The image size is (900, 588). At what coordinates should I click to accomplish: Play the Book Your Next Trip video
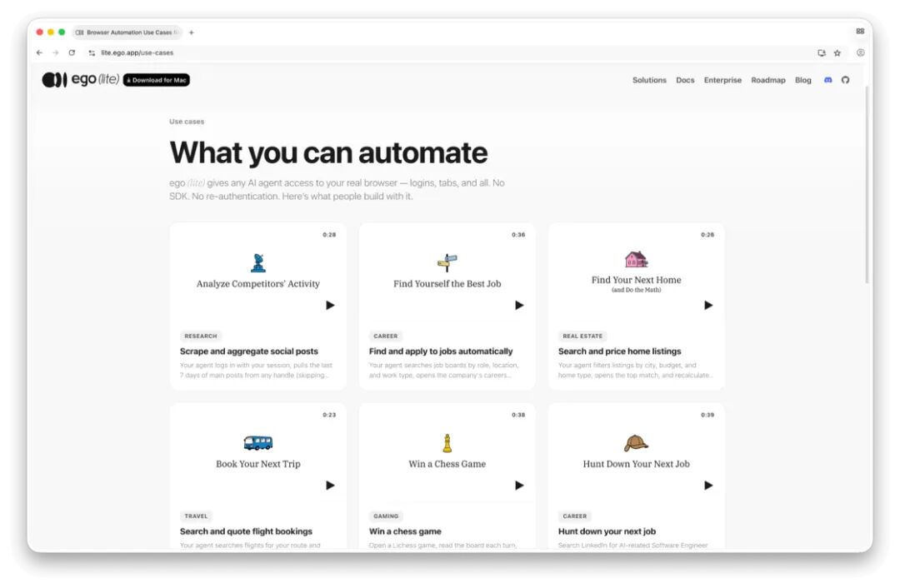tap(330, 486)
